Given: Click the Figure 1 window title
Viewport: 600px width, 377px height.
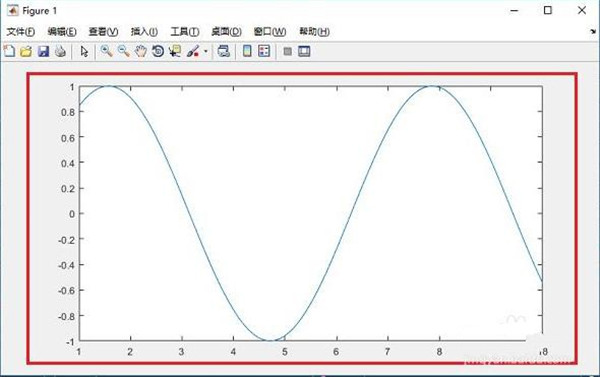Looking at the screenshot, I should point(39,11).
